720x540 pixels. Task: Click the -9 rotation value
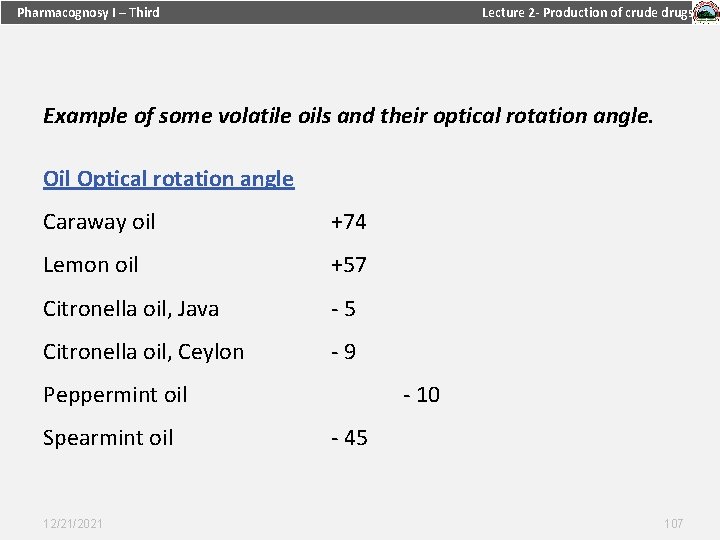tap(344, 352)
